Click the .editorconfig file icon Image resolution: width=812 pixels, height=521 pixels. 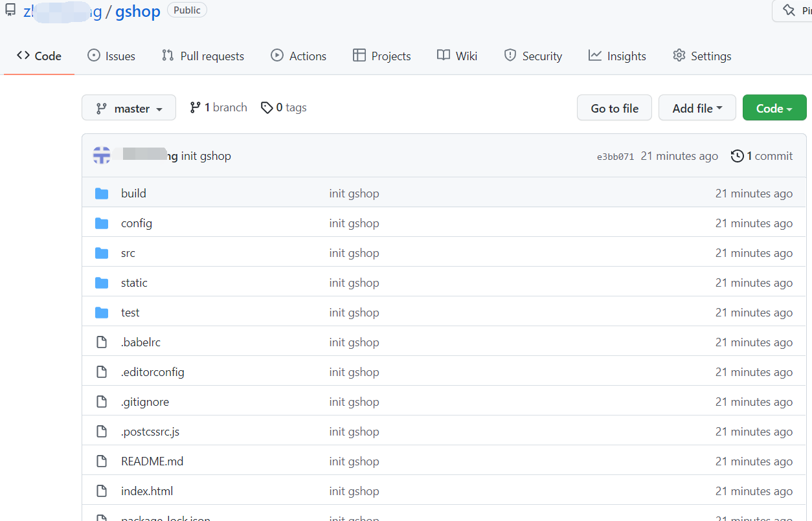tap(102, 372)
